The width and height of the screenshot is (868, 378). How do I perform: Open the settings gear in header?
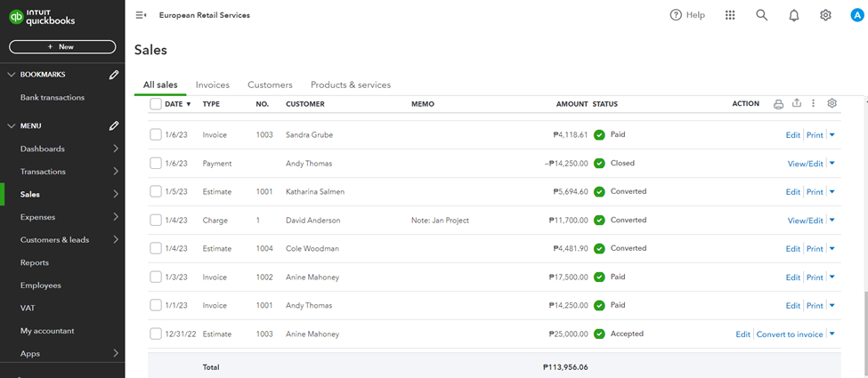pyautogui.click(x=825, y=15)
